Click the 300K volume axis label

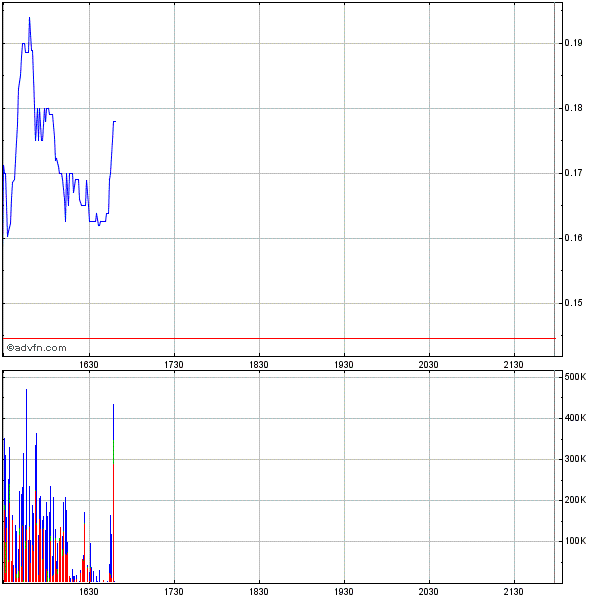pos(575,459)
